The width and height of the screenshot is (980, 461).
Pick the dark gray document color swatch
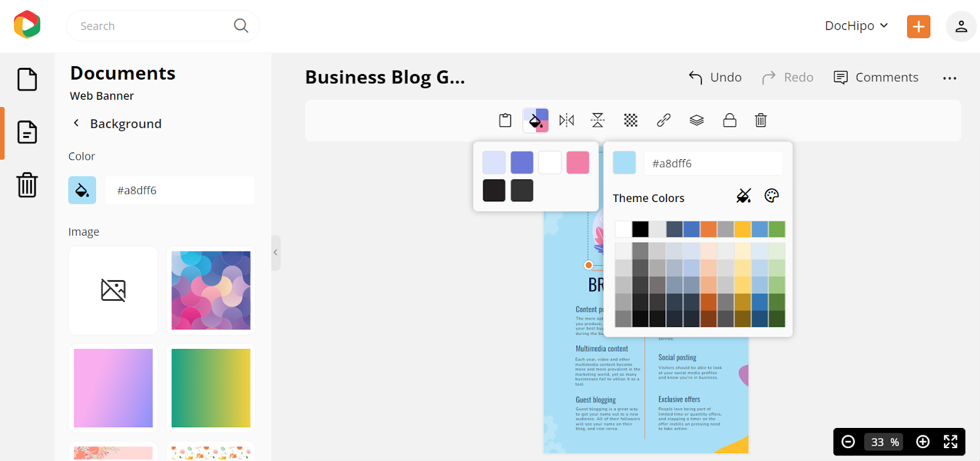[x=522, y=190]
